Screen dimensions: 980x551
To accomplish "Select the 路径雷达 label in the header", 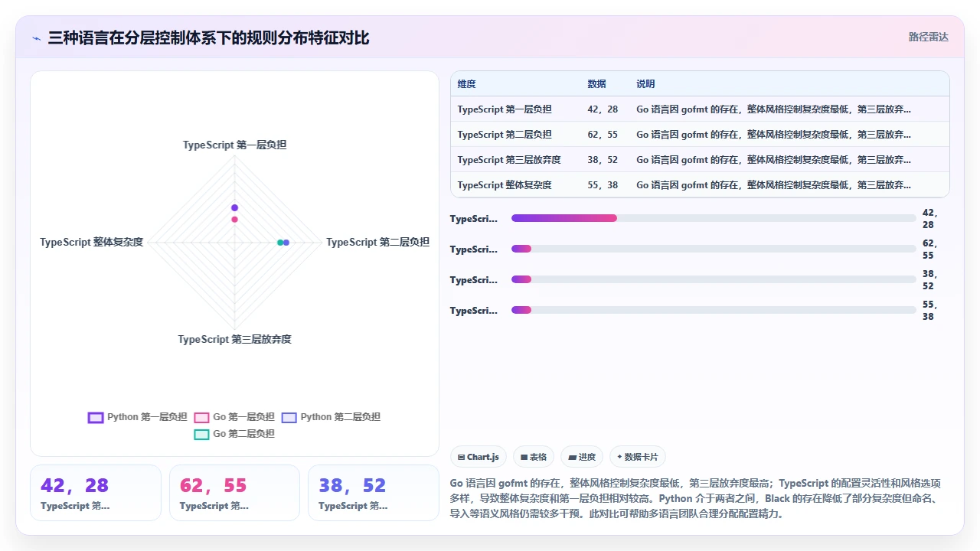I will 928,37.
